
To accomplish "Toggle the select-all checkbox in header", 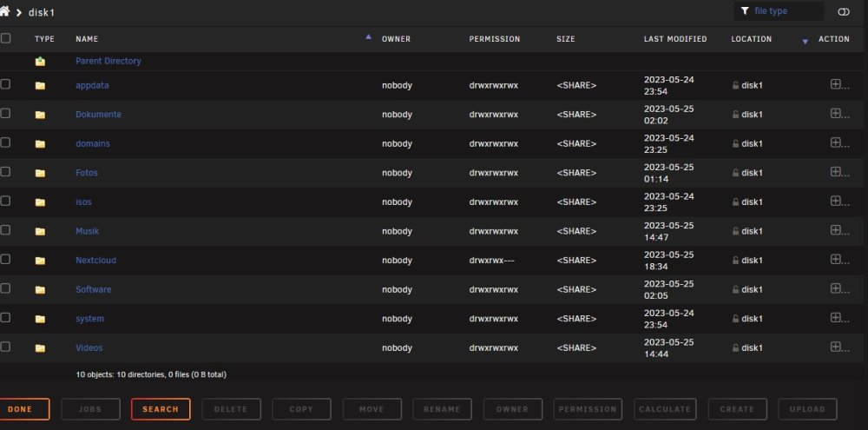I will [x=5, y=38].
